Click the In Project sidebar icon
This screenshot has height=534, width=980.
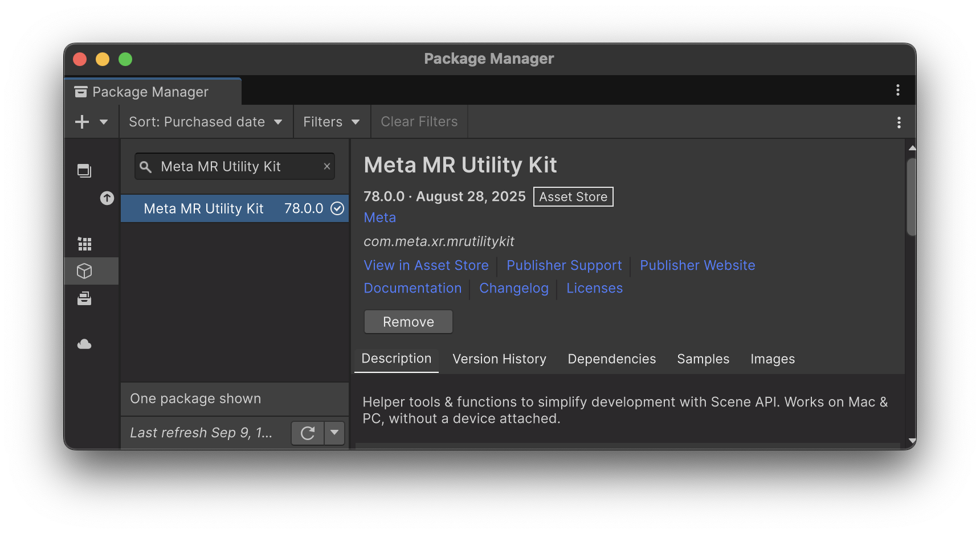pos(84,170)
